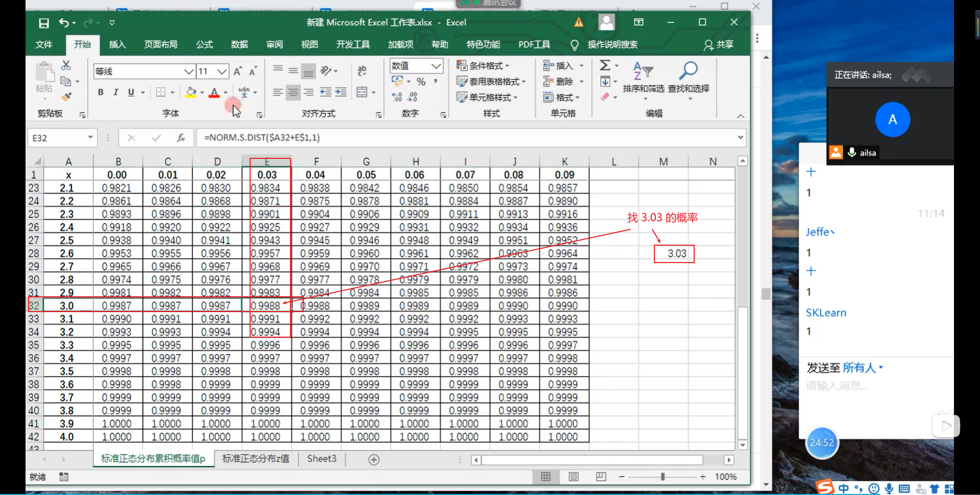The image size is (980, 495).
Task: Click the warning triangle icon in title bar
Action: (578, 22)
